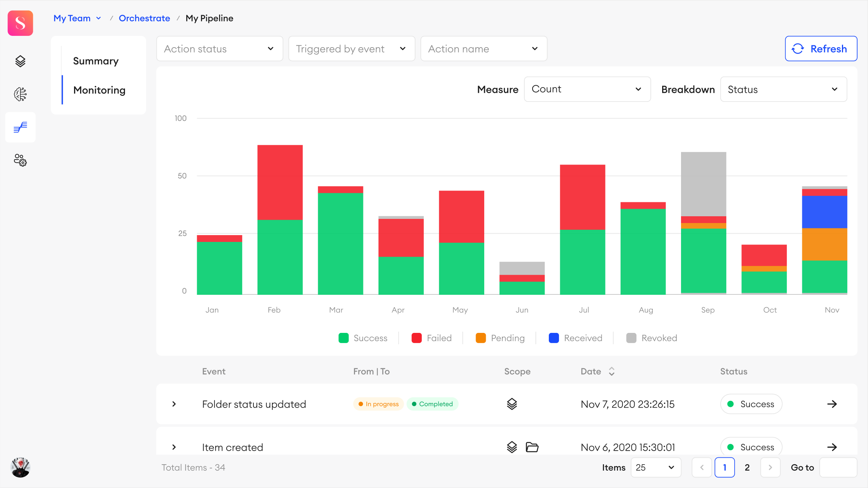Screen dimensions: 868x488
Task: Click the Refresh button
Action: [821, 49]
